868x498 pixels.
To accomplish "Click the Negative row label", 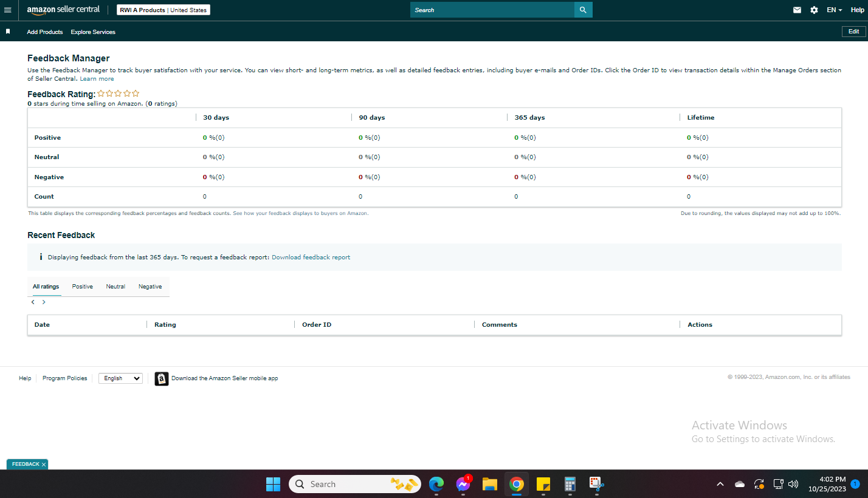I will pos(49,177).
